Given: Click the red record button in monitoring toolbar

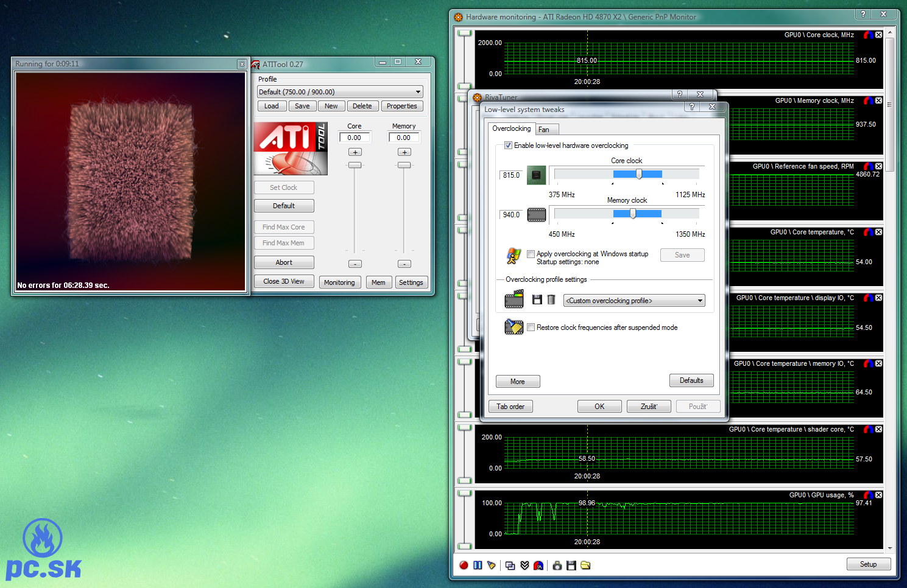Looking at the screenshot, I should pyautogui.click(x=464, y=565).
